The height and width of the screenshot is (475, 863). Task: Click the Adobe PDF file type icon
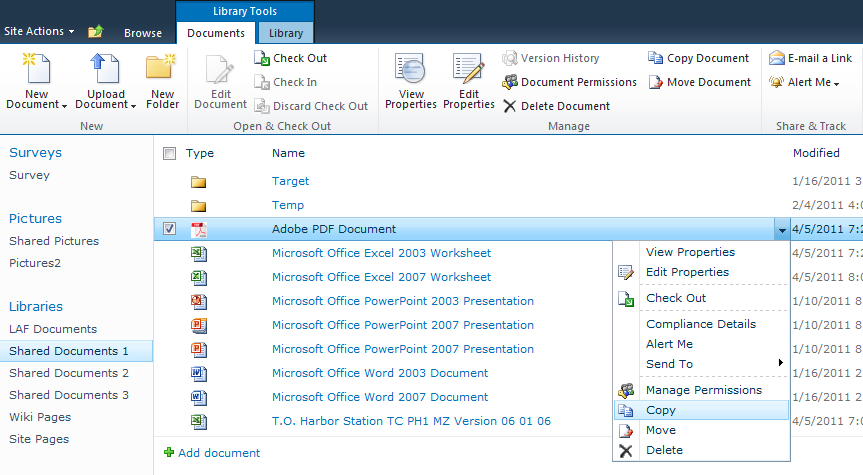[x=199, y=230]
